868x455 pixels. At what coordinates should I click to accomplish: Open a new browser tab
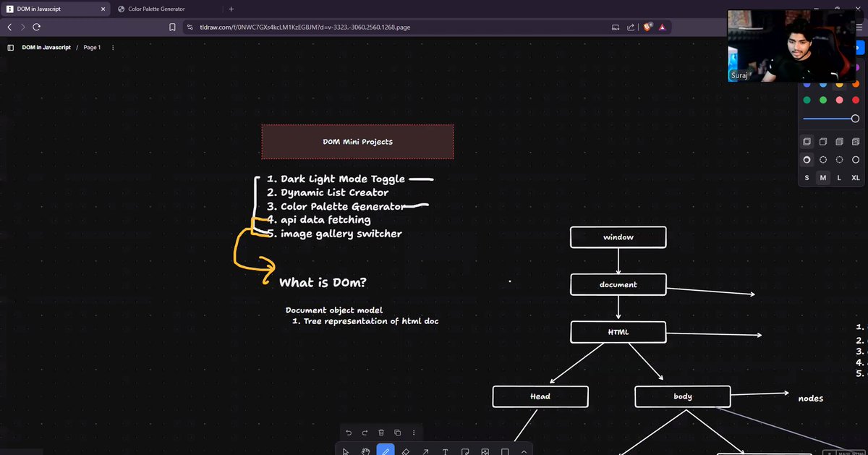(x=231, y=9)
